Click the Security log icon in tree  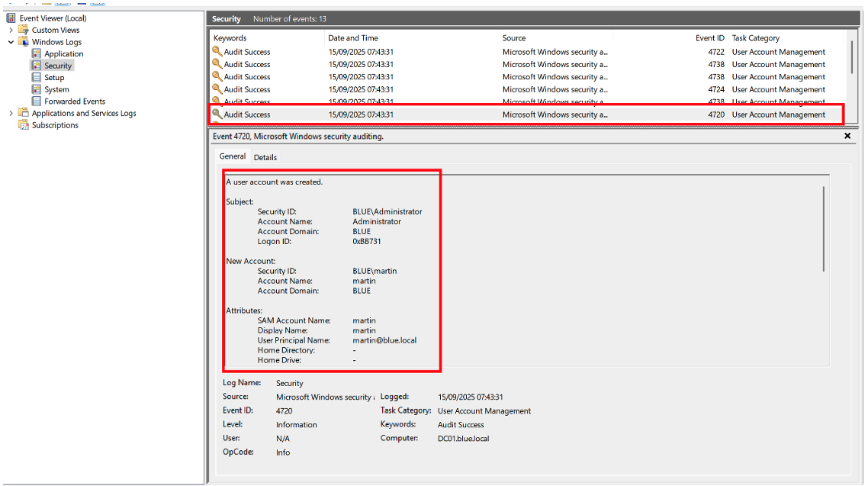click(x=37, y=66)
